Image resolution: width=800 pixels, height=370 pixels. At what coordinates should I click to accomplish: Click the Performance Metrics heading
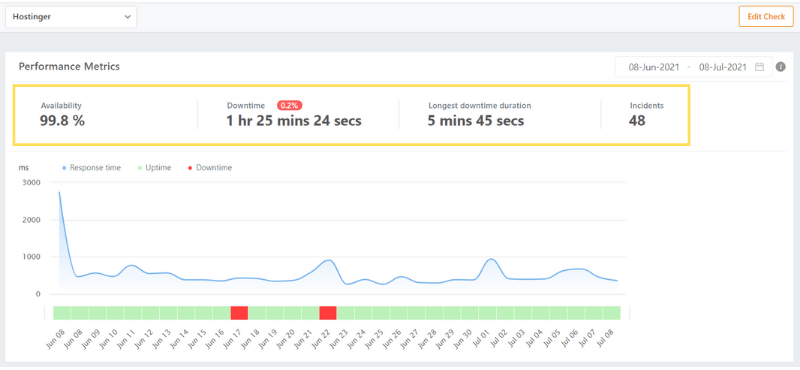[69, 66]
